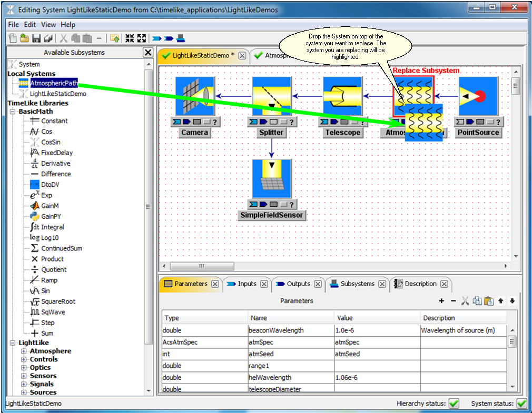
Task: Select the Splitter block icon
Action: tap(272, 96)
